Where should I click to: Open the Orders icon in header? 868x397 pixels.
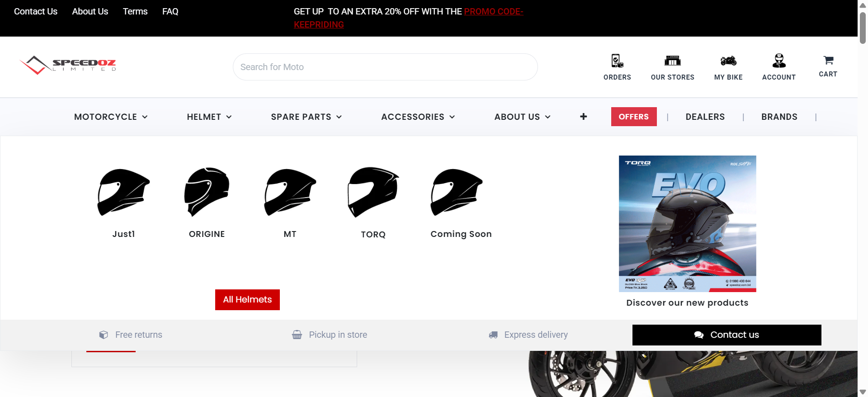tap(617, 61)
